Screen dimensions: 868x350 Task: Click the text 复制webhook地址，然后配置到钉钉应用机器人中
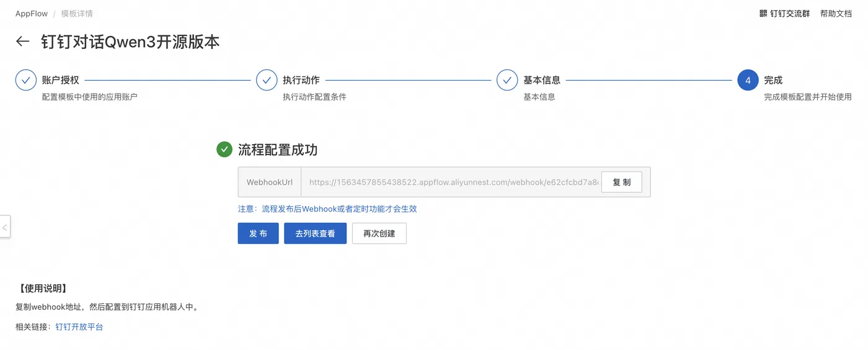[x=107, y=307]
